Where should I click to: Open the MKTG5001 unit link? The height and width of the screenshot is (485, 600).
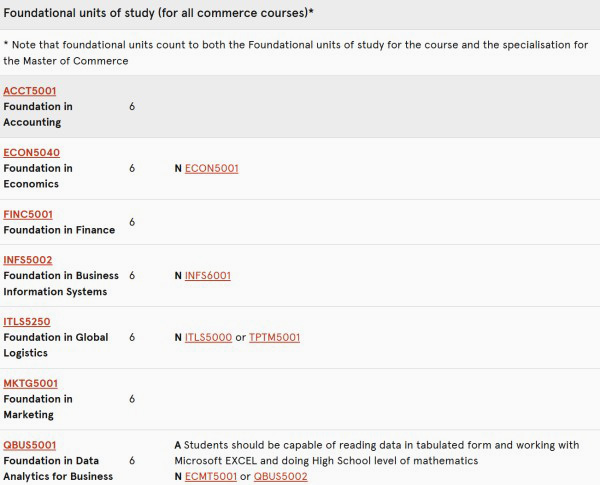coord(30,383)
